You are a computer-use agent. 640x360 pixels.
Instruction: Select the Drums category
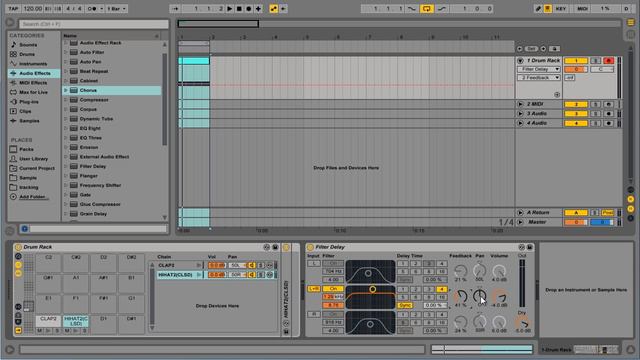27,54
